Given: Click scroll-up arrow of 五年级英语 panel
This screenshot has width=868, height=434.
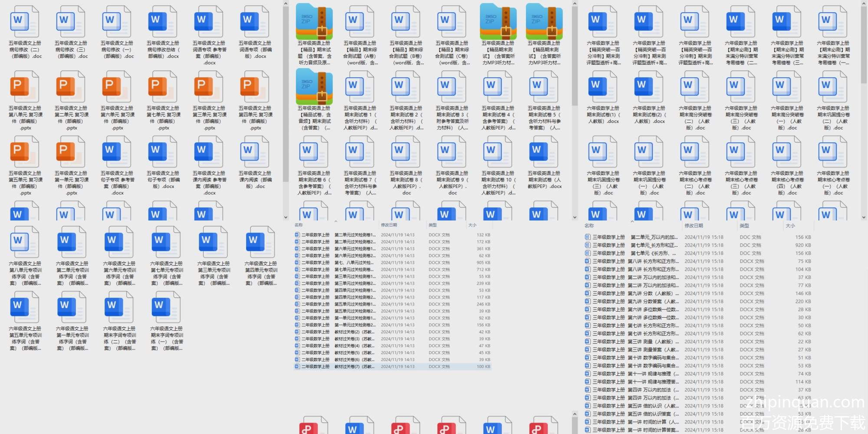Looking at the screenshot, I should point(575,4).
